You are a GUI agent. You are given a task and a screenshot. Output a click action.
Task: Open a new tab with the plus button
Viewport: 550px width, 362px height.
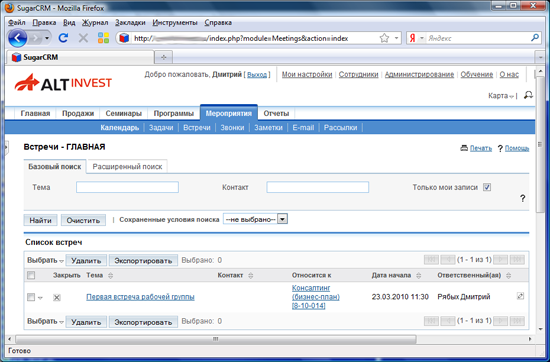(x=163, y=57)
